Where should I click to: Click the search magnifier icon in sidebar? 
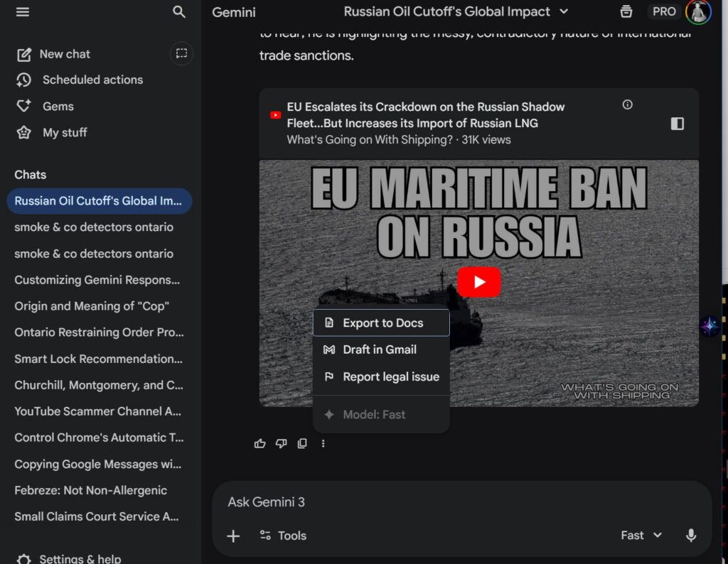[x=179, y=12]
